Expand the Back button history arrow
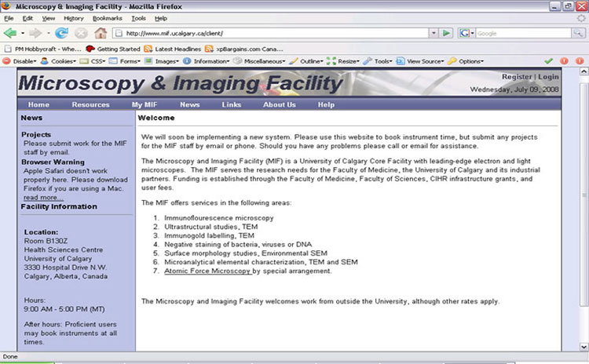Viewport: 589px width, 364px height. [x=23, y=34]
